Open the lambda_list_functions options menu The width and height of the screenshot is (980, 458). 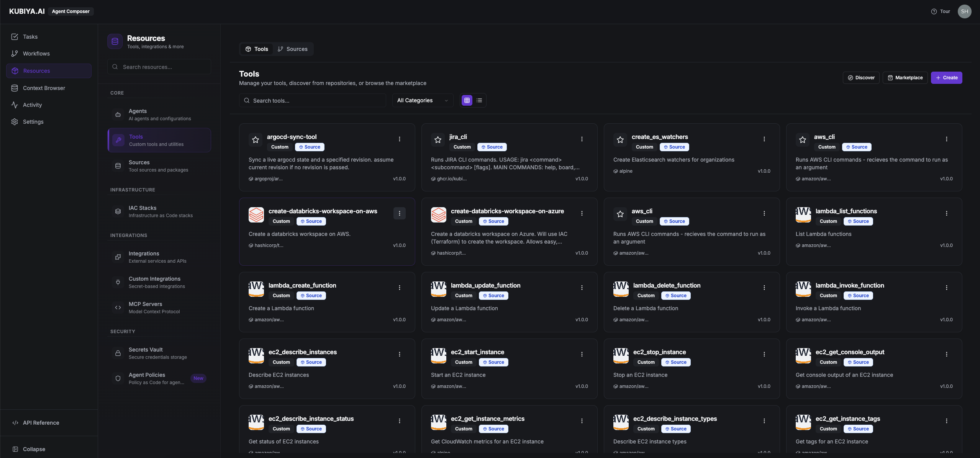coord(946,213)
